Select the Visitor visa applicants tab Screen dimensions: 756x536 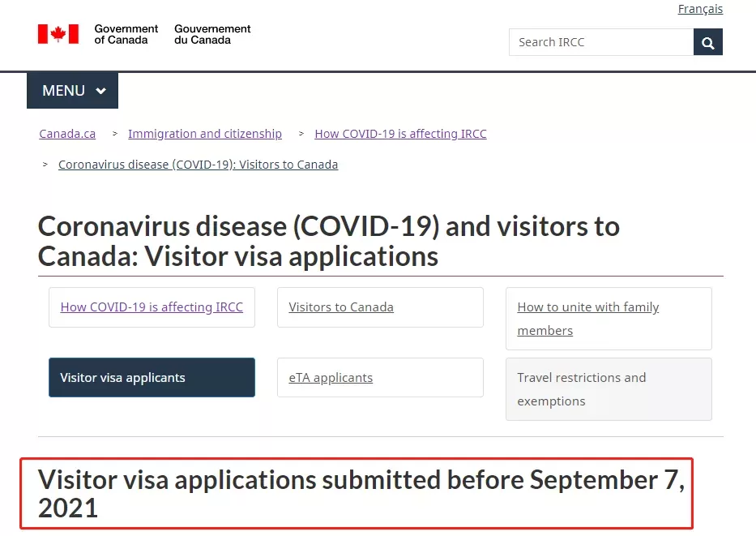(152, 377)
